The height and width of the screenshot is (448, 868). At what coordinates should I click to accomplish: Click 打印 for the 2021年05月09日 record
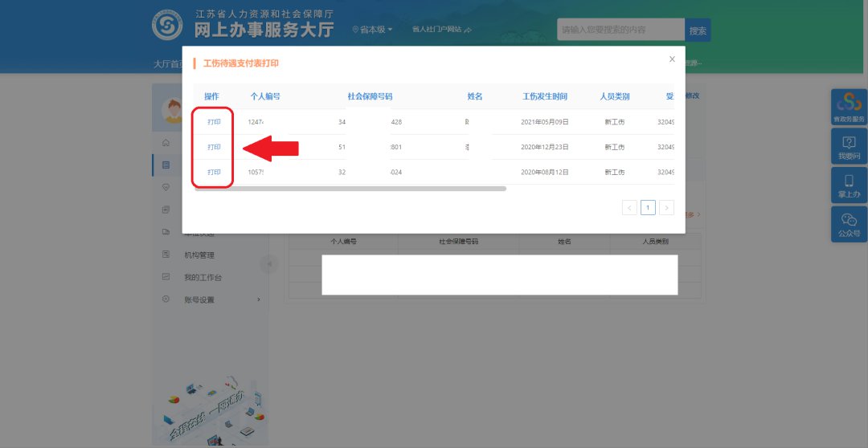click(214, 122)
